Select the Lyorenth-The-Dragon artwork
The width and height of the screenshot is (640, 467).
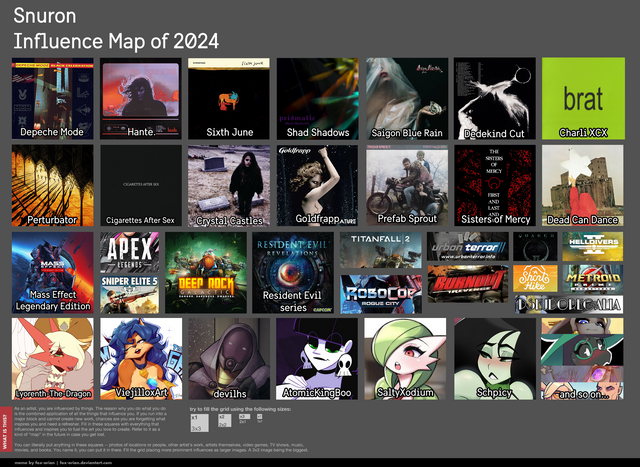[x=53, y=359]
